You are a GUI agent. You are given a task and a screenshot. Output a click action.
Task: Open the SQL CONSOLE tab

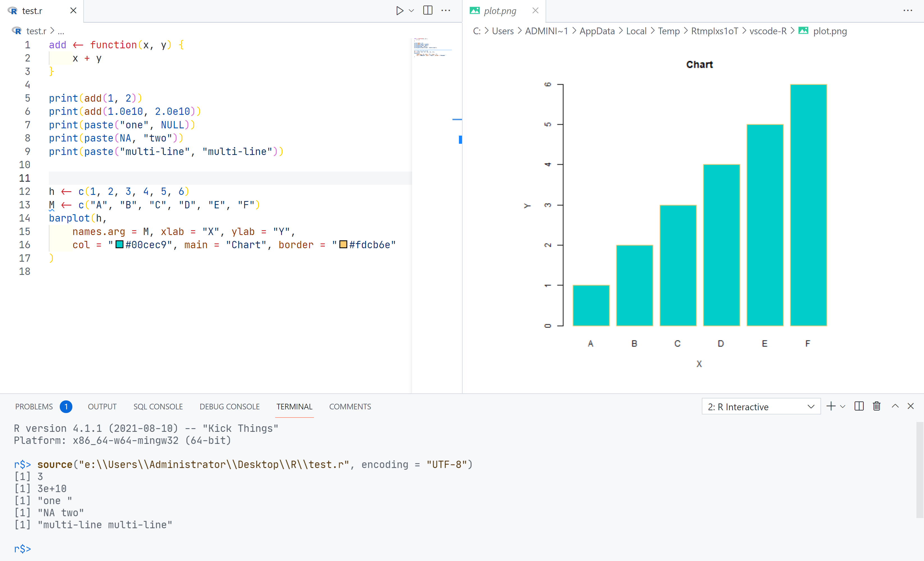(x=158, y=407)
